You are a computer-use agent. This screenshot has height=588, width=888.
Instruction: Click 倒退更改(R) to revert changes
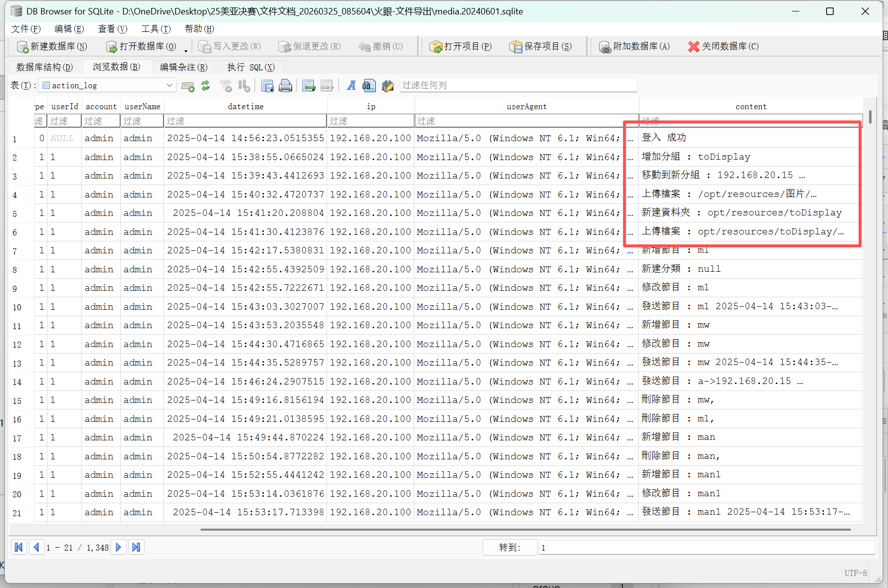(310, 46)
